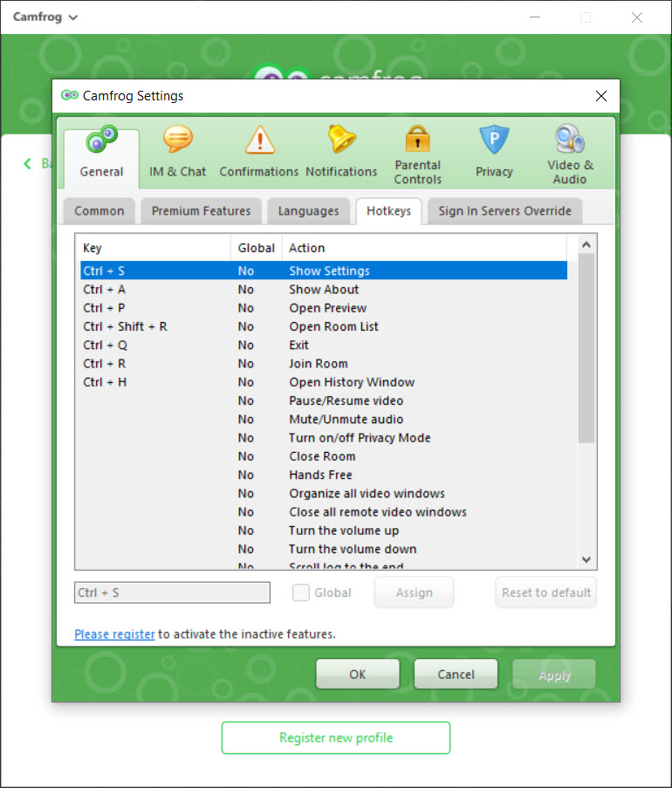The width and height of the screenshot is (672, 788).
Task: Click the hotkey list scrollbar thumb
Action: (x=586, y=348)
